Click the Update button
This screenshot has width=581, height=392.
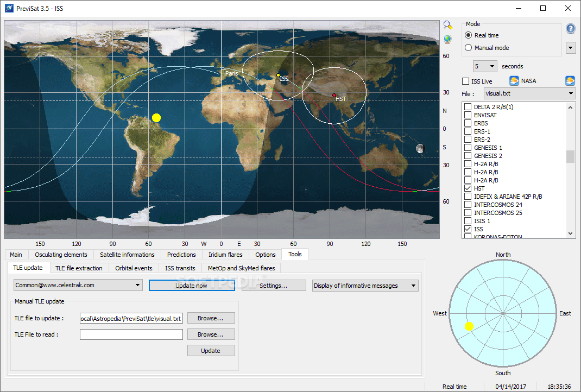211,351
